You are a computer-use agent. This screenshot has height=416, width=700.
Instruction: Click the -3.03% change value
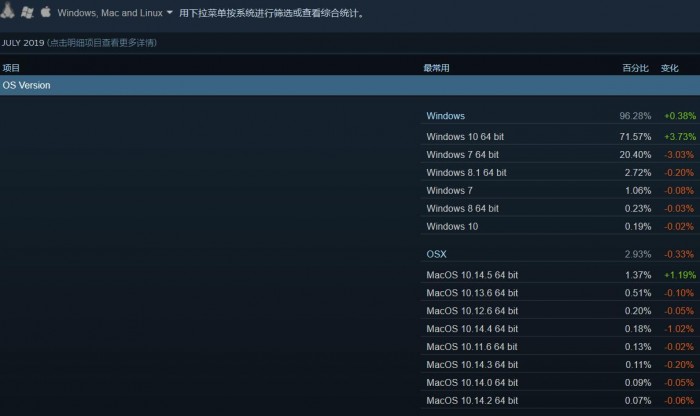679,154
